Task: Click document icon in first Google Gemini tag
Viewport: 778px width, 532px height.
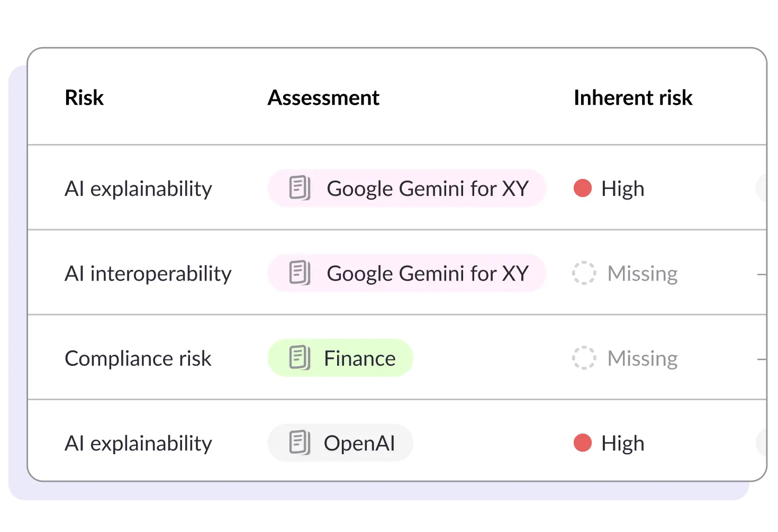Action: point(300,188)
